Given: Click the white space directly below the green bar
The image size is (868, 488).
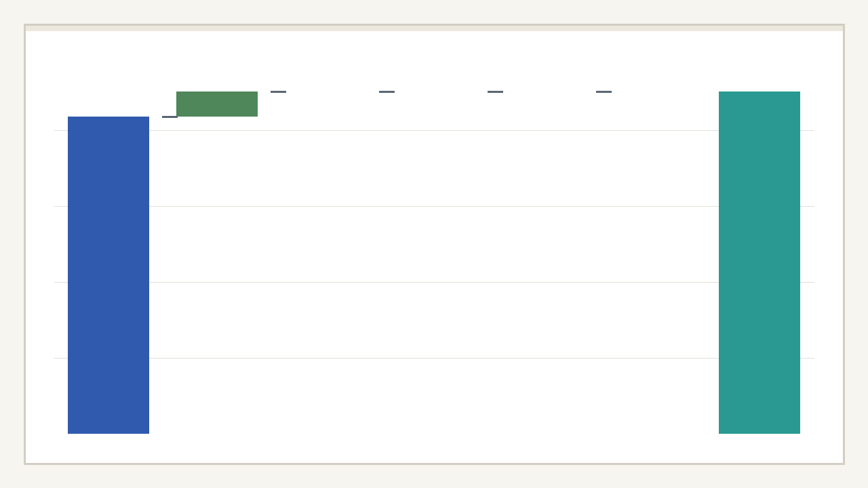Looking at the screenshot, I should tap(217, 169).
